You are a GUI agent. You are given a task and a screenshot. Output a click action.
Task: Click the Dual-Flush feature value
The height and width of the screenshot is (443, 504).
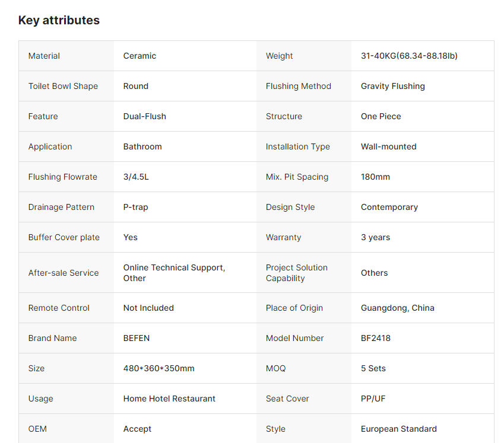144,116
